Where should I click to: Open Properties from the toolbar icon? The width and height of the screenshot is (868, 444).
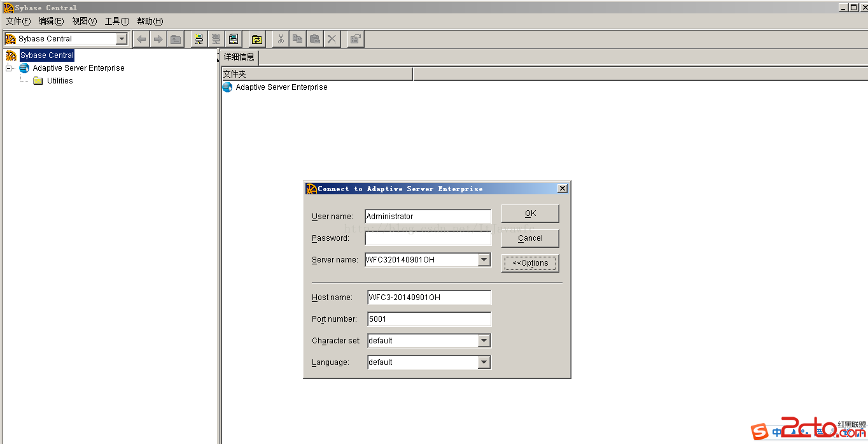click(356, 39)
